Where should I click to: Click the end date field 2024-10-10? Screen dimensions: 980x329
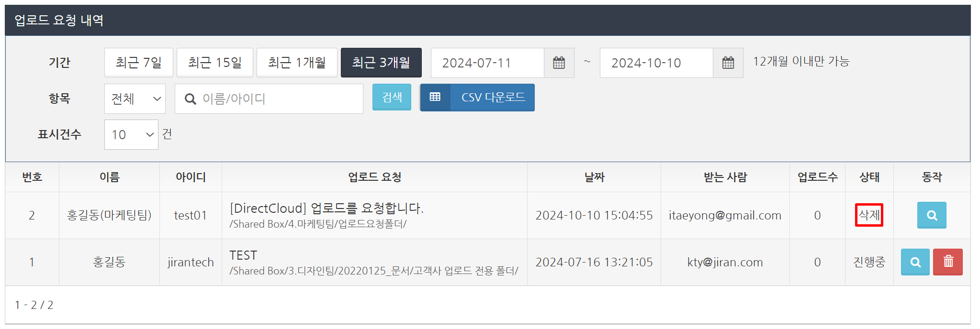(656, 63)
